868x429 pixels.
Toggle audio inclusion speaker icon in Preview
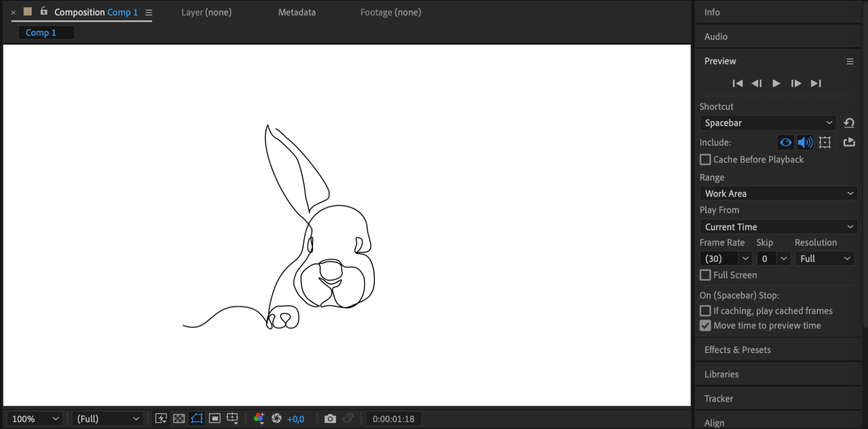(805, 142)
